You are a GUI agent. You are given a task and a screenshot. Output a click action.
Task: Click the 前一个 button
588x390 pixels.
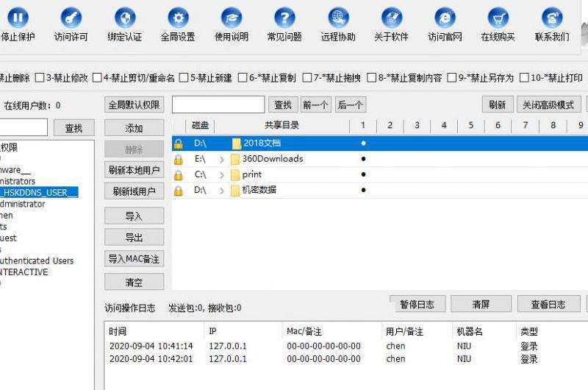316,104
